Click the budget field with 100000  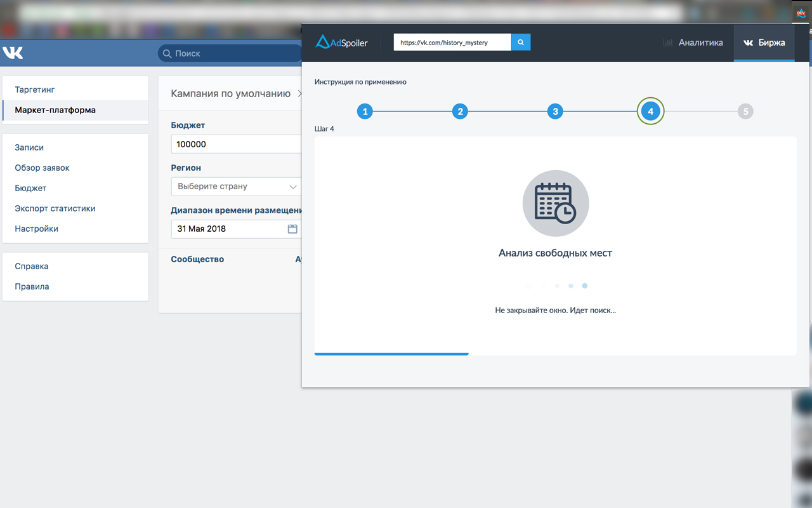click(x=237, y=144)
